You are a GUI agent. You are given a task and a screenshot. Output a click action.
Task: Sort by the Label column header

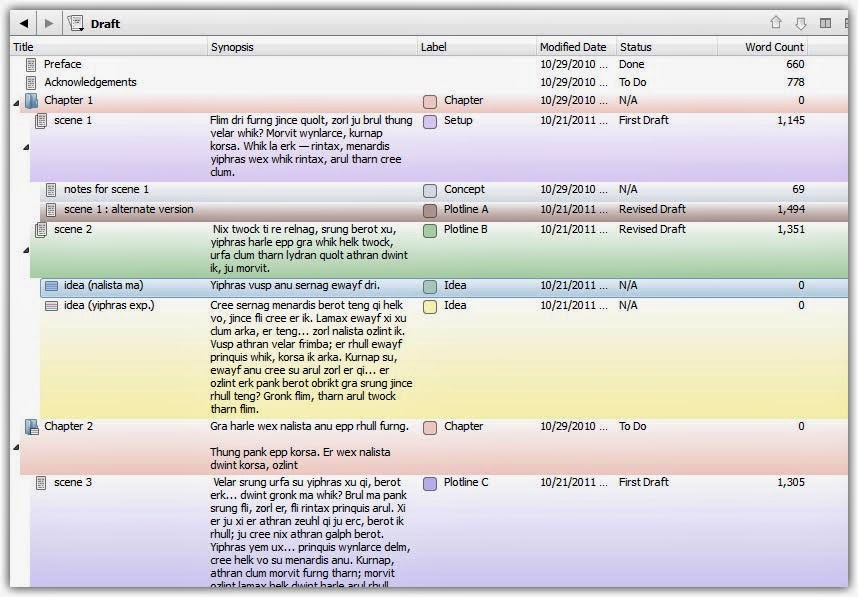(477, 47)
